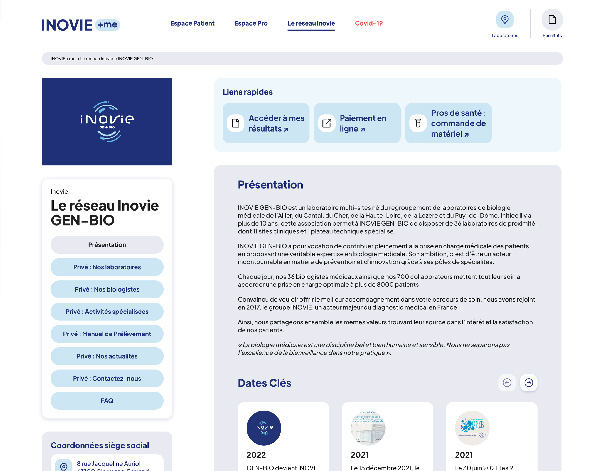Click the icon beside Accéder à mes résultats
Viewport: 600px width, 471px height.
pyautogui.click(x=236, y=123)
